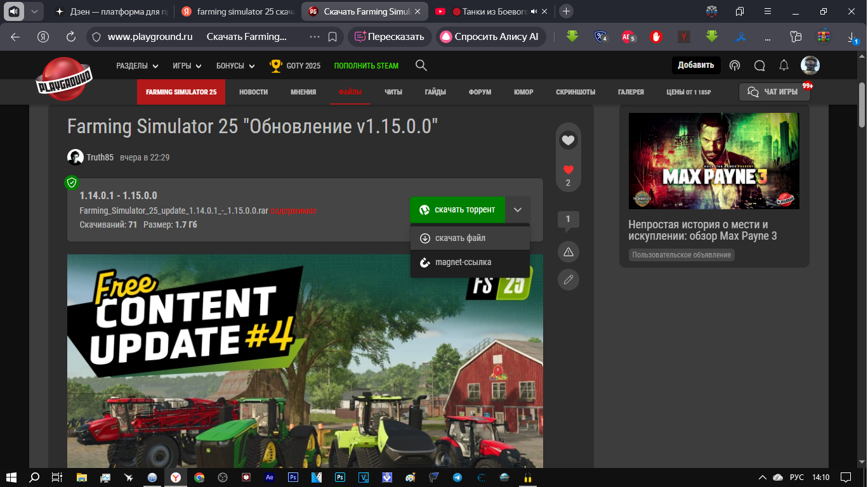Click the FARMING SIMULATOR 25 red tab
This screenshot has height=487, width=868.
coord(181,92)
